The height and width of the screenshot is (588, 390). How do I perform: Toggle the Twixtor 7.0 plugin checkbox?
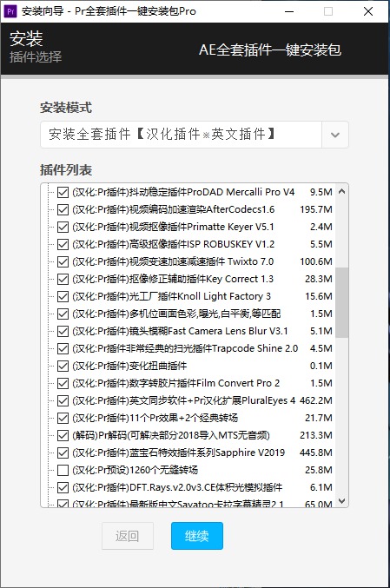pos(63,261)
